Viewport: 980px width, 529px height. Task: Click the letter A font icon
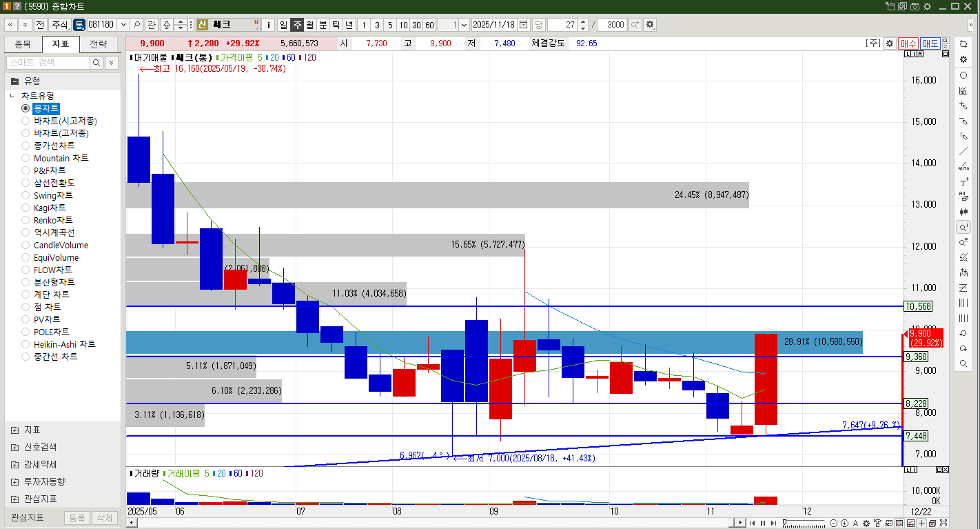855,523
